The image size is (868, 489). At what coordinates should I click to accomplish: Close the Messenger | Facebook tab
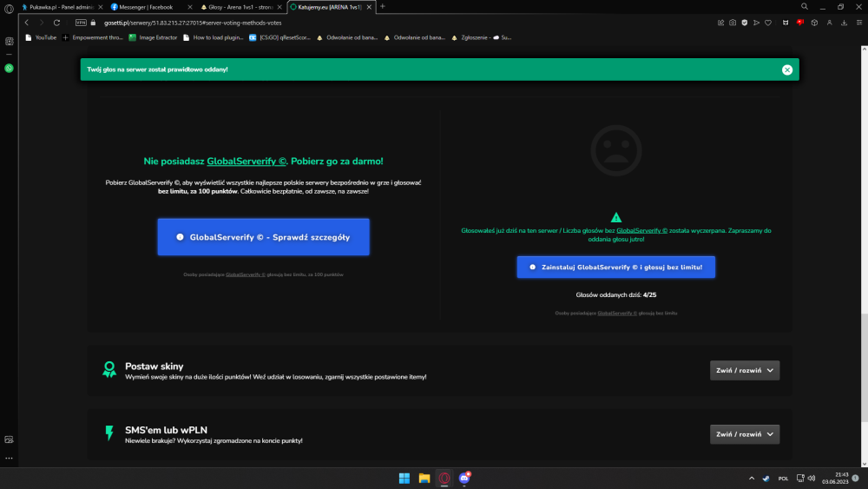pyautogui.click(x=190, y=7)
